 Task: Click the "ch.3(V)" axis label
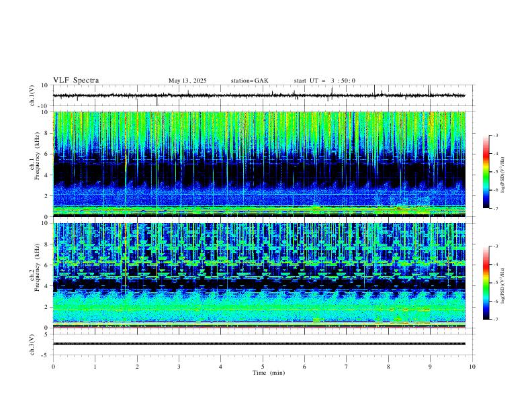pos(32,345)
